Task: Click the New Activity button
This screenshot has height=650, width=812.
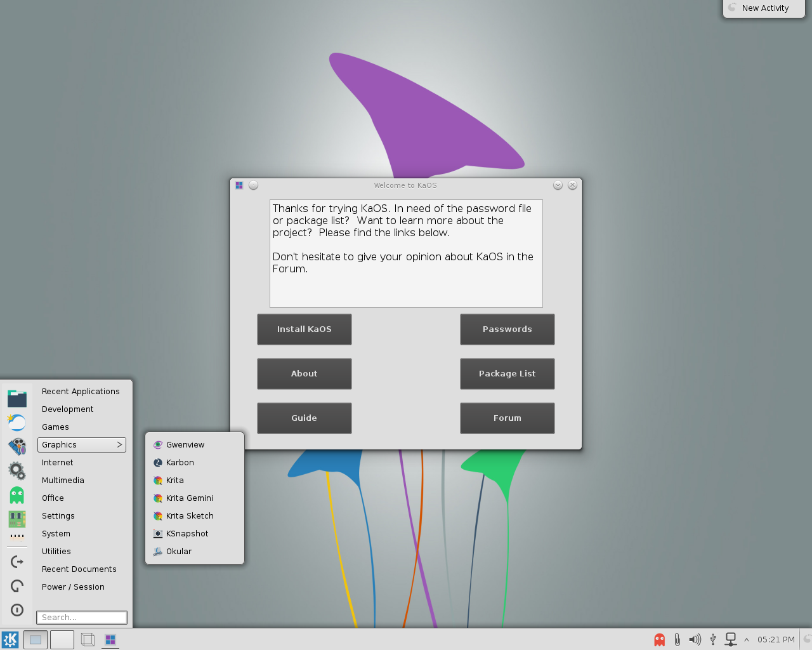Action: 764,8
